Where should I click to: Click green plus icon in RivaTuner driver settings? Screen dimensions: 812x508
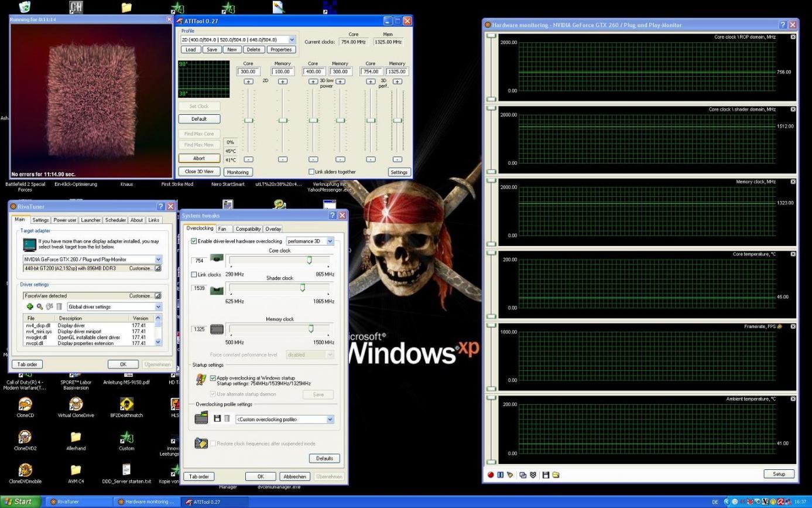tap(30, 306)
